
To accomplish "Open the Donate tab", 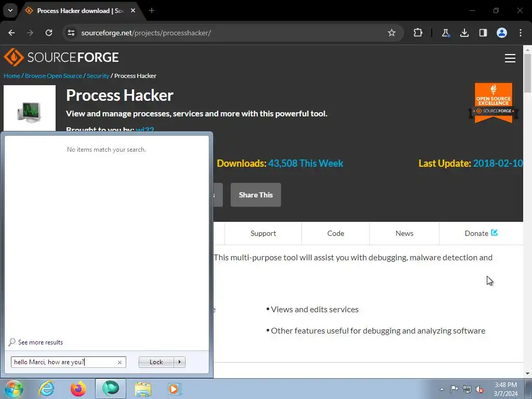I will [x=481, y=233].
